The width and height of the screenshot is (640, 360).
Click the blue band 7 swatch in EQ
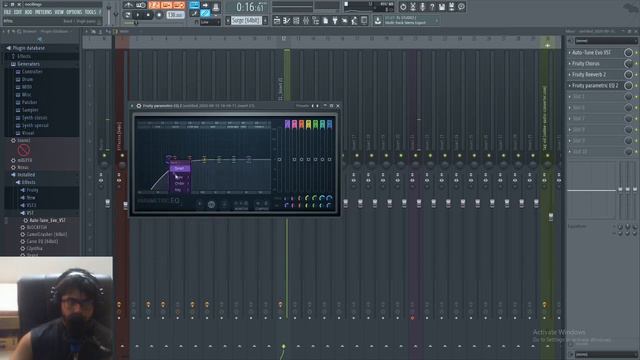tap(329, 124)
